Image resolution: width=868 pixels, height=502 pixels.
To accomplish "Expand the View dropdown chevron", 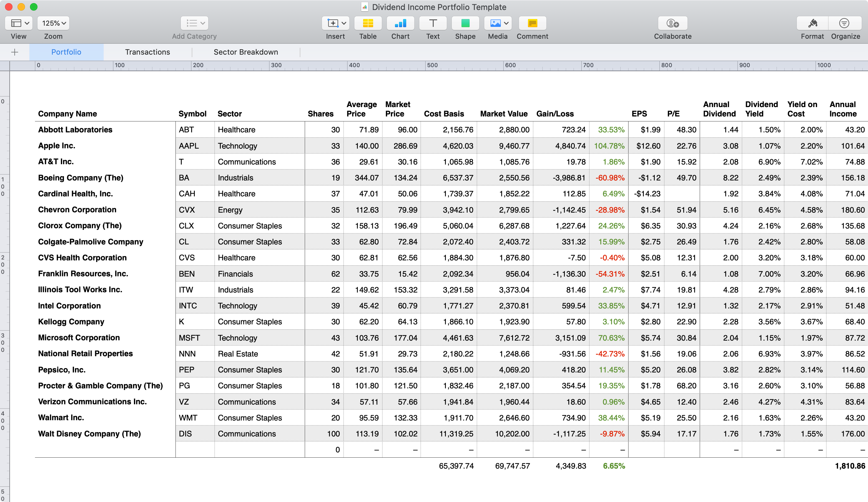I will (x=27, y=23).
